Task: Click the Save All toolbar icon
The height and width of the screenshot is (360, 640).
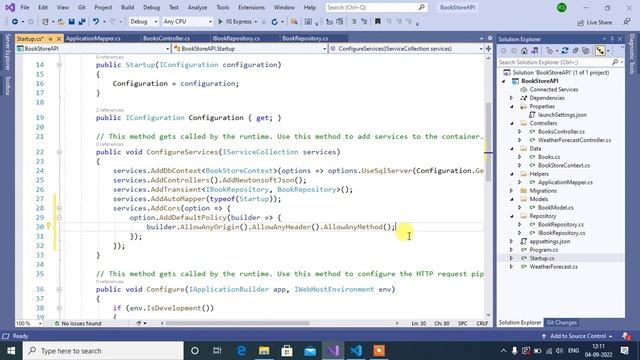Action: point(82,22)
